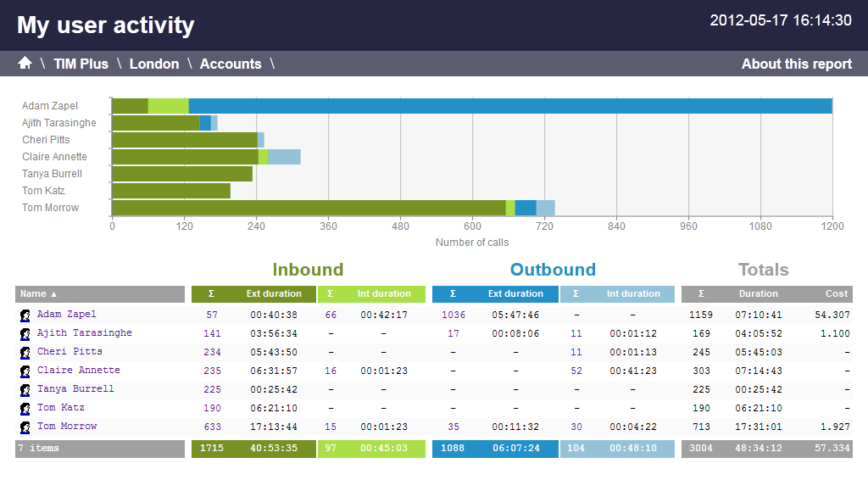The width and height of the screenshot is (868, 480).
Task: Click the user icon beside Adam Zapel
Action: click(x=25, y=315)
